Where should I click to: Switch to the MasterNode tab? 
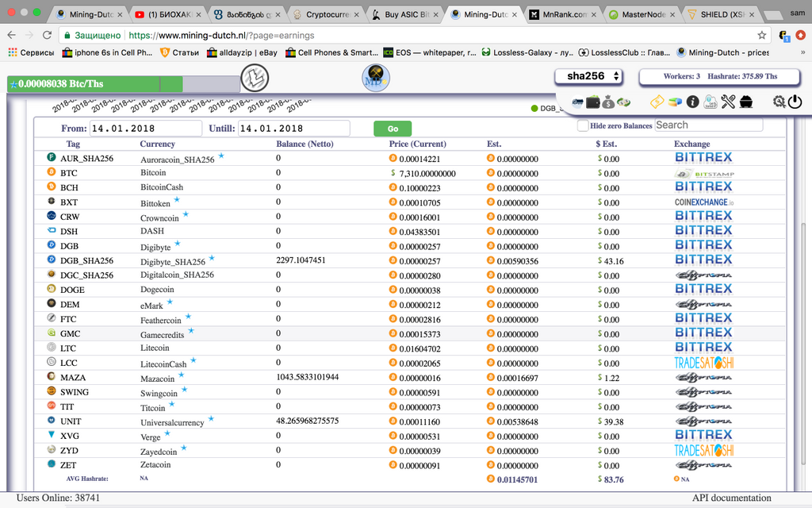pos(642,14)
